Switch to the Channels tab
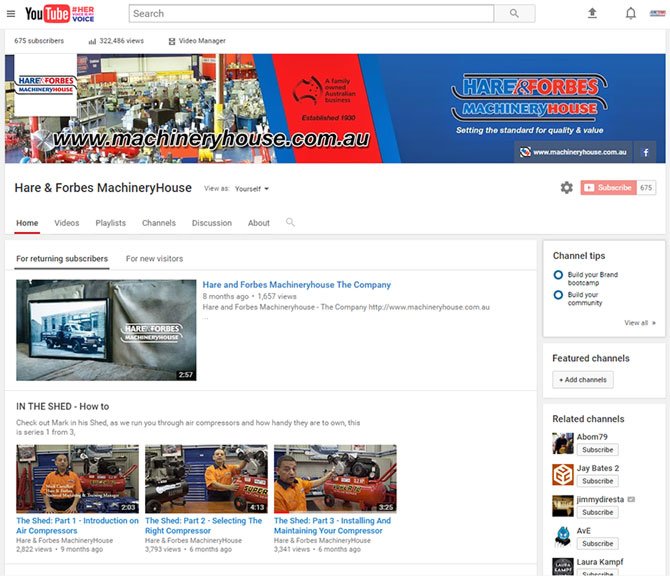This screenshot has height=576, width=670. 159,223
